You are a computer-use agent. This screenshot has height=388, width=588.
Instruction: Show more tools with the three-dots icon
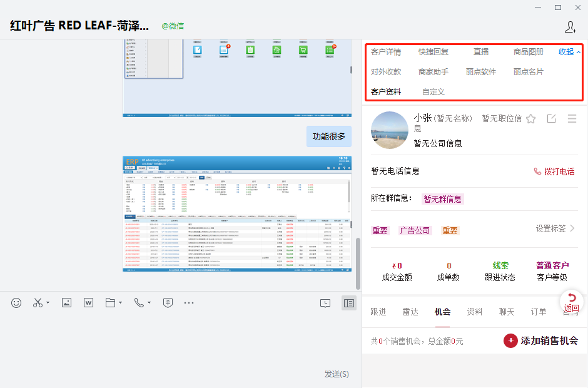(189, 303)
